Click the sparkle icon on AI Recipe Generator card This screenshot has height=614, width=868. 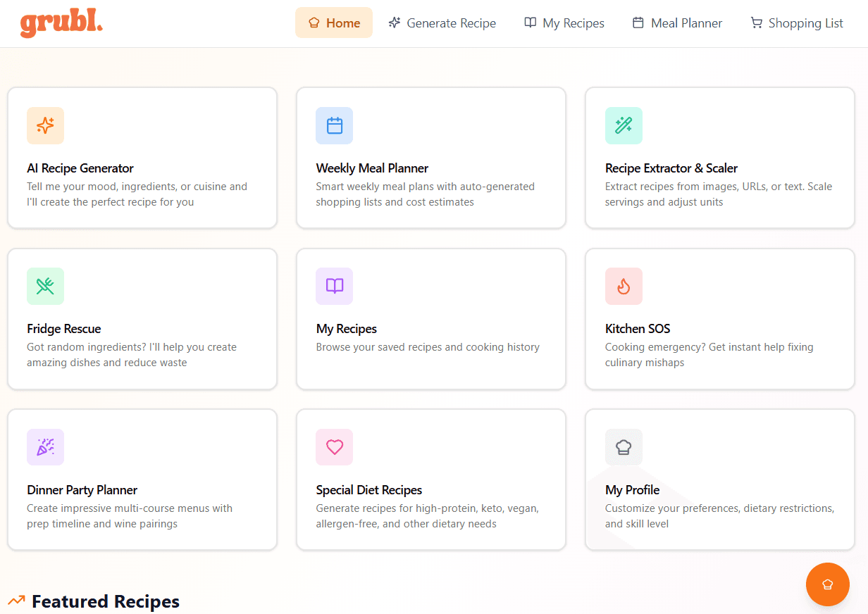tap(45, 125)
